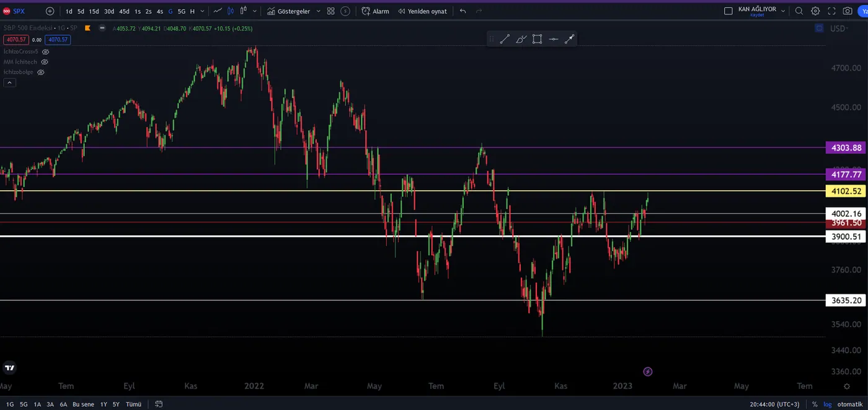
Task: Expand the KAN AĞLIYOR layout dropdown
Action: tap(783, 11)
